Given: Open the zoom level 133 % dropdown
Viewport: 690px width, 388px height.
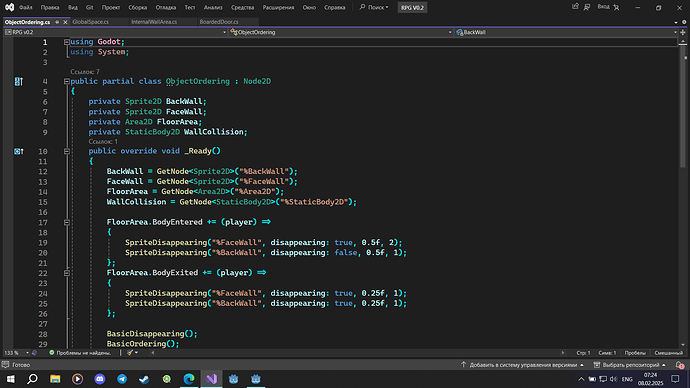Looking at the screenshot, I should coord(16,353).
